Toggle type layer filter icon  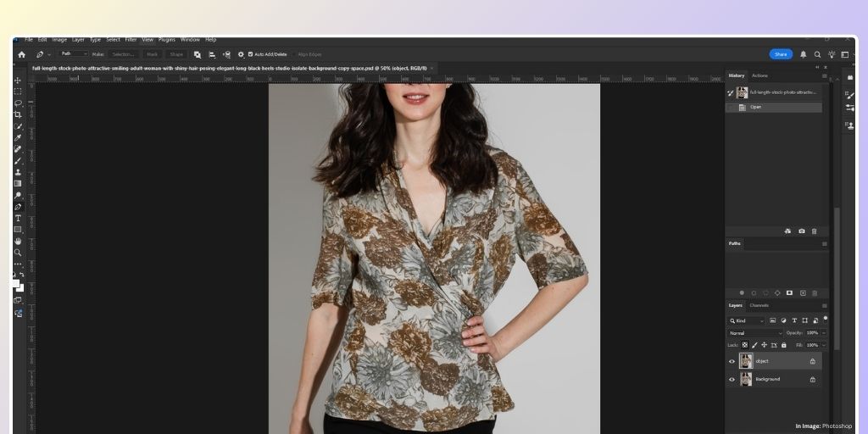794,320
